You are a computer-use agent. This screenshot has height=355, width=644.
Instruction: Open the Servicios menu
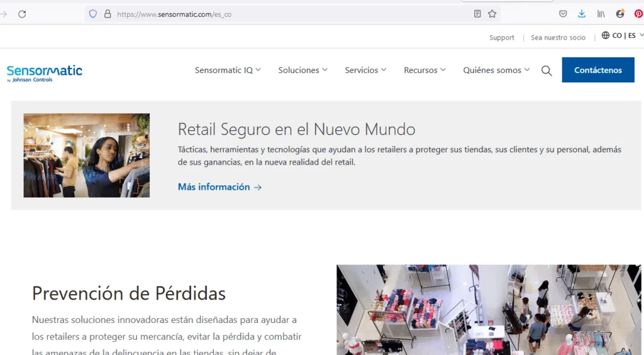pyautogui.click(x=365, y=70)
